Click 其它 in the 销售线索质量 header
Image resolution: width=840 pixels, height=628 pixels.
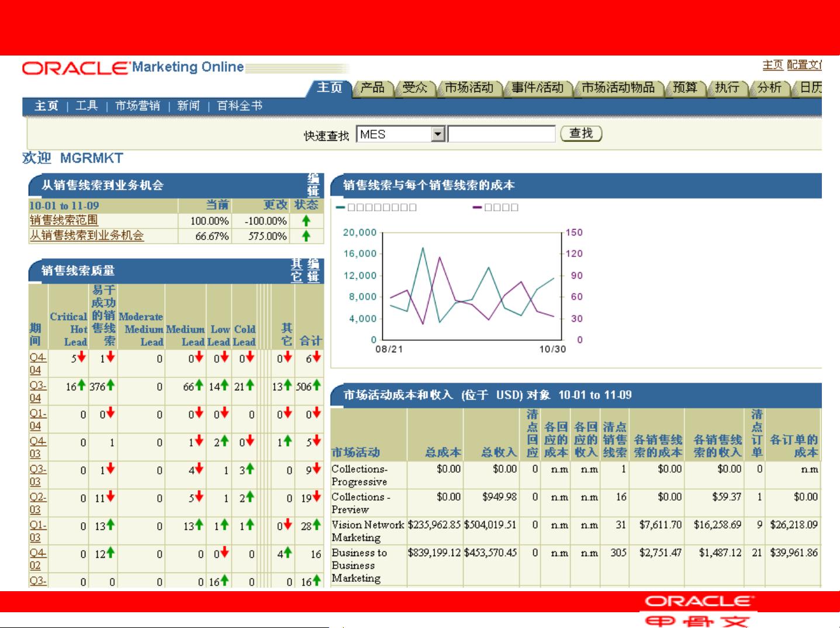297,270
